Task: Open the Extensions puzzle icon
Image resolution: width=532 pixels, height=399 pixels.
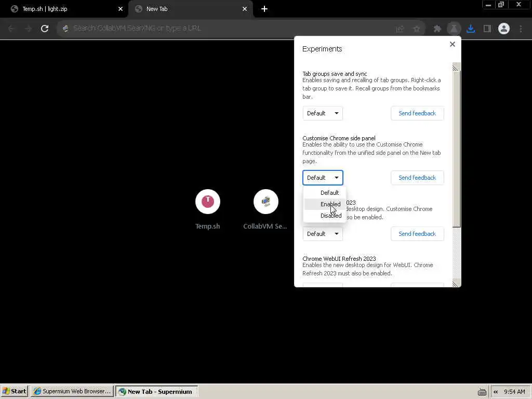Action: point(437,29)
